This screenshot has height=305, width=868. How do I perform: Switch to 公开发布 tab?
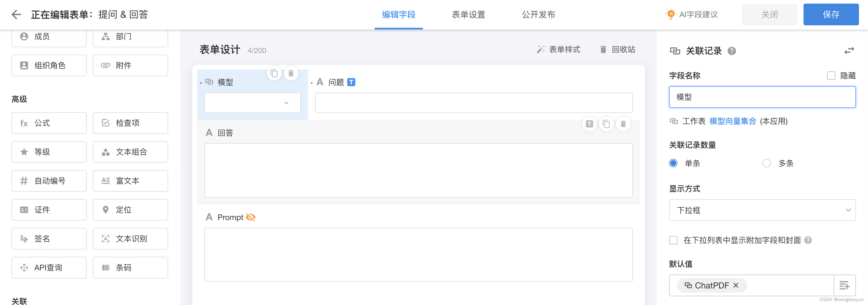click(x=539, y=15)
